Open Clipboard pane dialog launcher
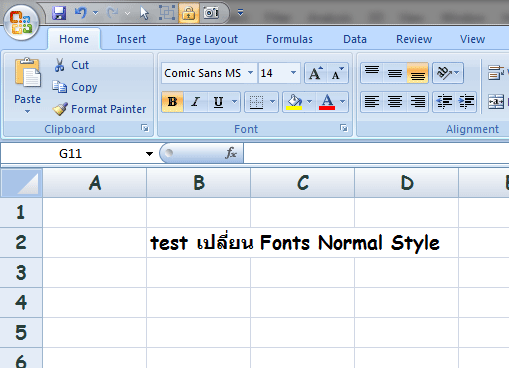Screen dimensions: 509x368 145,128
